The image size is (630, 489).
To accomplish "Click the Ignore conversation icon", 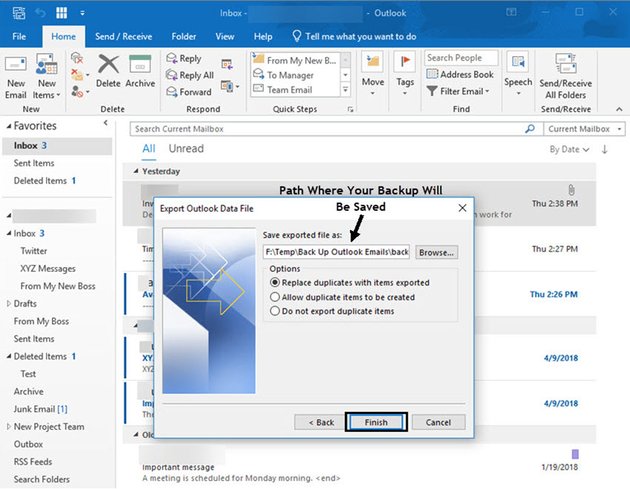I will (77, 58).
